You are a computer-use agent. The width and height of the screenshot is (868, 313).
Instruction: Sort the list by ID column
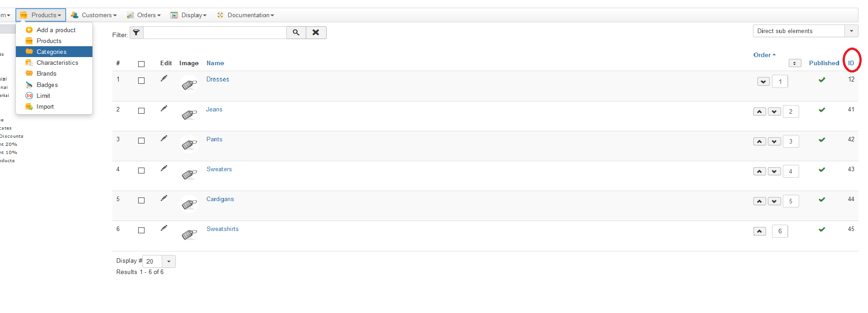(851, 63)
